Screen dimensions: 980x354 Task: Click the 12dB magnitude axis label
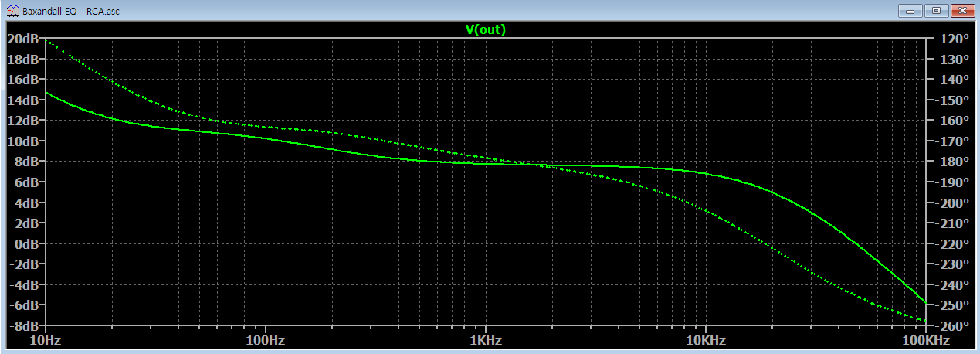click(23, 121)
